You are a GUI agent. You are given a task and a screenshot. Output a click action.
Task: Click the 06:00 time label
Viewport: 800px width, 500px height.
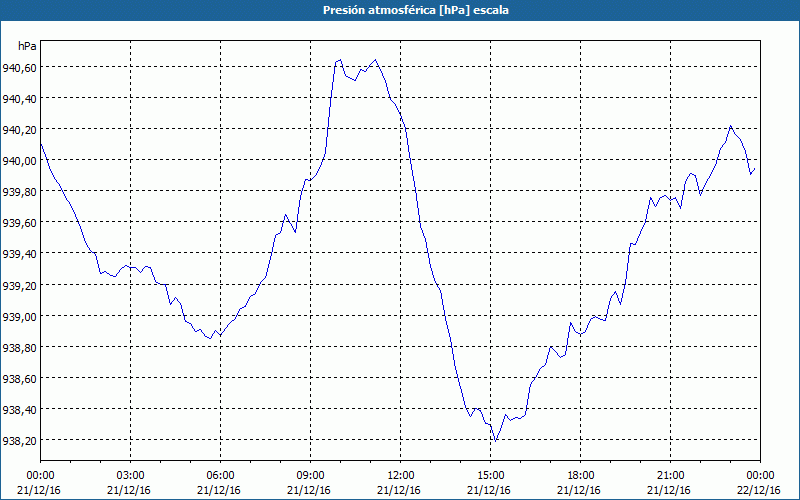pos(220,476)
